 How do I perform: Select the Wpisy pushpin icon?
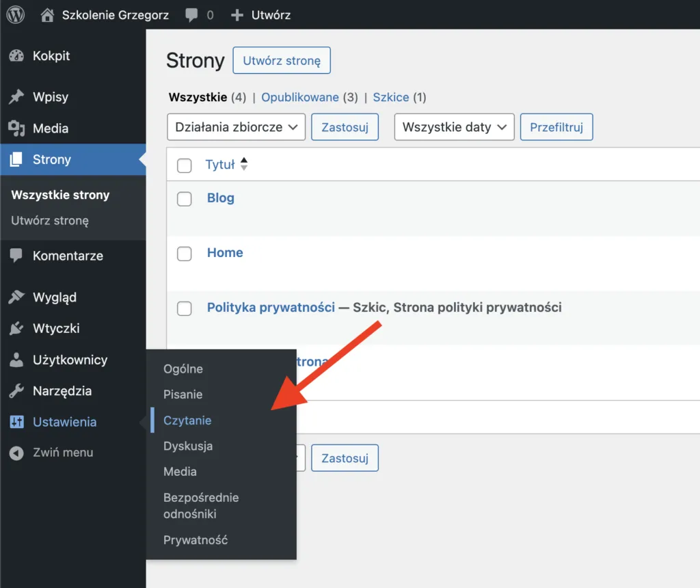tap(16, 96)
